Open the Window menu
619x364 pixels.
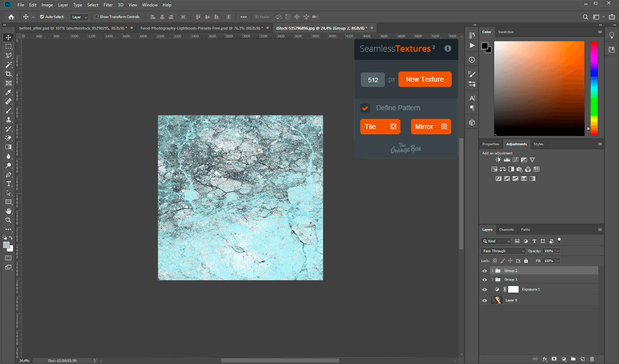150,5
